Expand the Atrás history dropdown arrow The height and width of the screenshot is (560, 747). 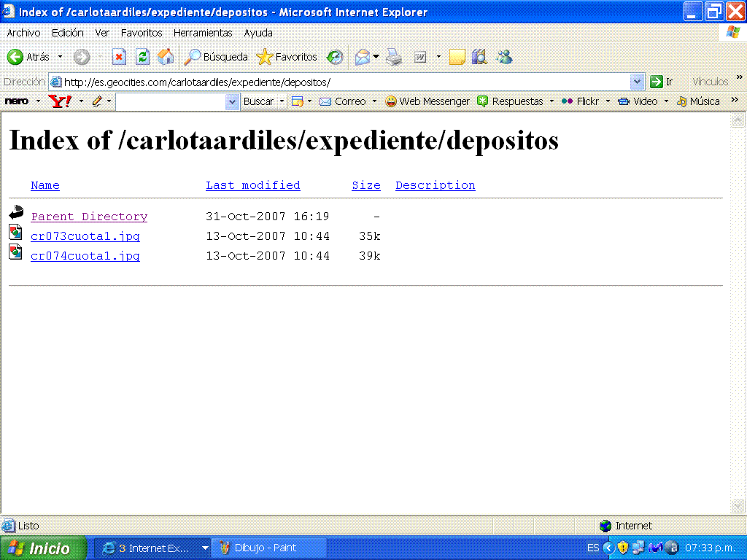pos(60,57)
